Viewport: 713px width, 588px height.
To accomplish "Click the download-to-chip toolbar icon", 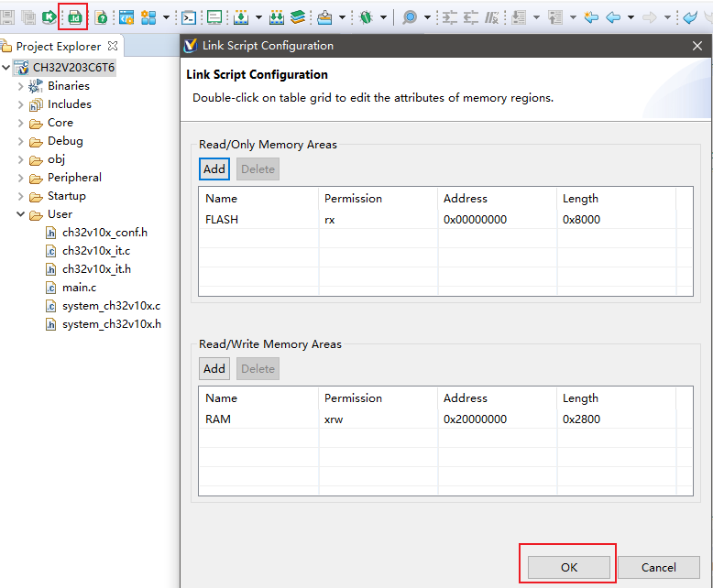I will [x=241, y=17].
